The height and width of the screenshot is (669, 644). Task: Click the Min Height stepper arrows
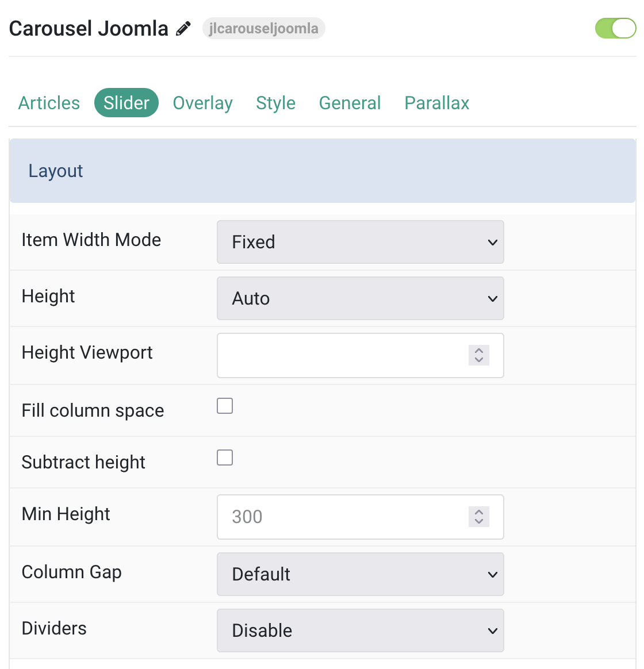point(479,517)
